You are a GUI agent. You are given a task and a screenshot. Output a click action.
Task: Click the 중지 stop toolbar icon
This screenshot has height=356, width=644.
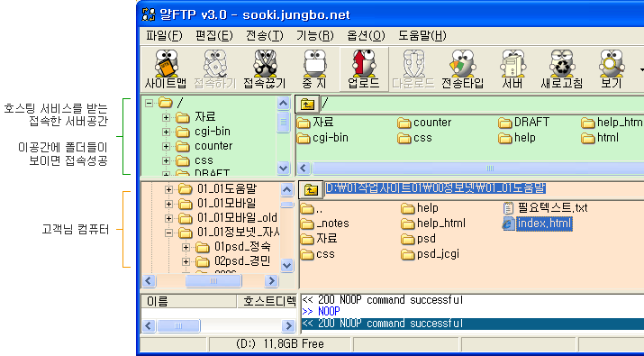coord(314,69)
